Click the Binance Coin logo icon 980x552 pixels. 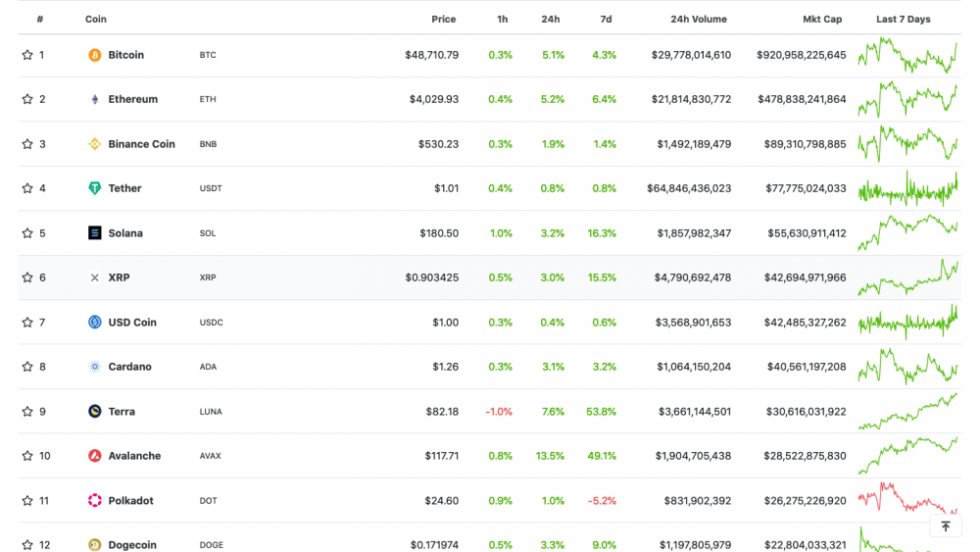[x=95, y=144]
